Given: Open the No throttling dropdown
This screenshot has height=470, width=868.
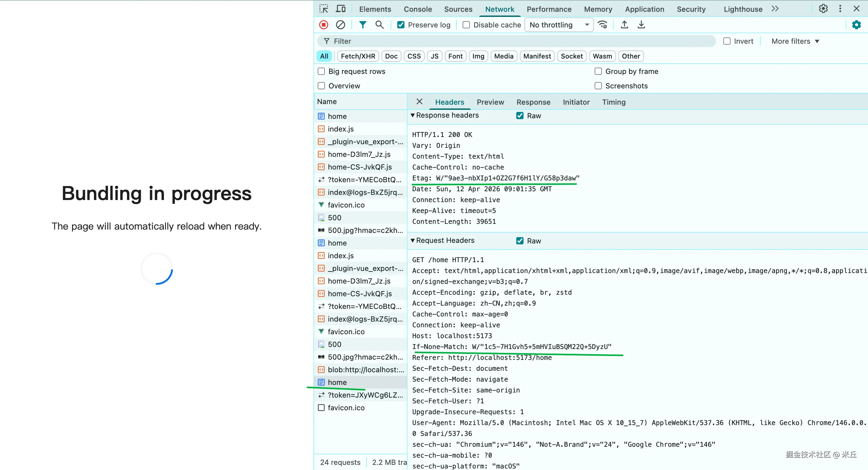Looking at the screenshot, I should coord(558,25).
